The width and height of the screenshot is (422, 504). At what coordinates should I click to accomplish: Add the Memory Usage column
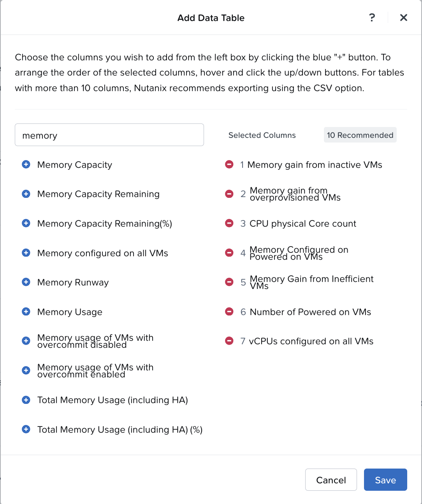pos(26,312)
